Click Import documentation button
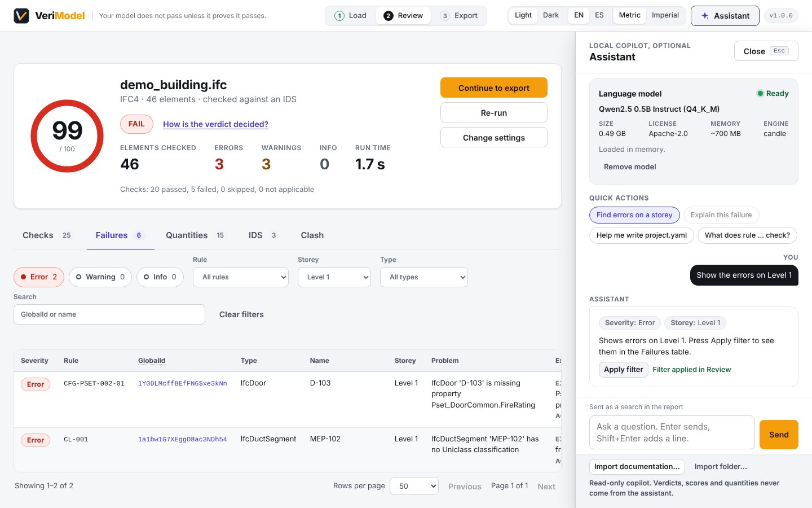 point(637,467)
